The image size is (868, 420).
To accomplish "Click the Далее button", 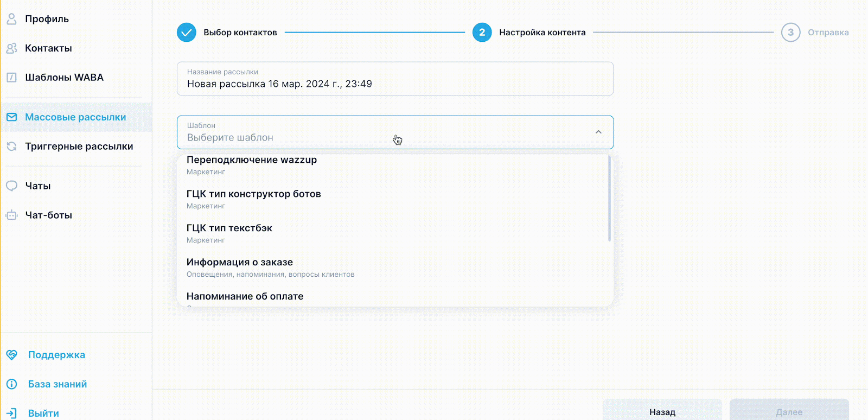I will coord(789,410).
